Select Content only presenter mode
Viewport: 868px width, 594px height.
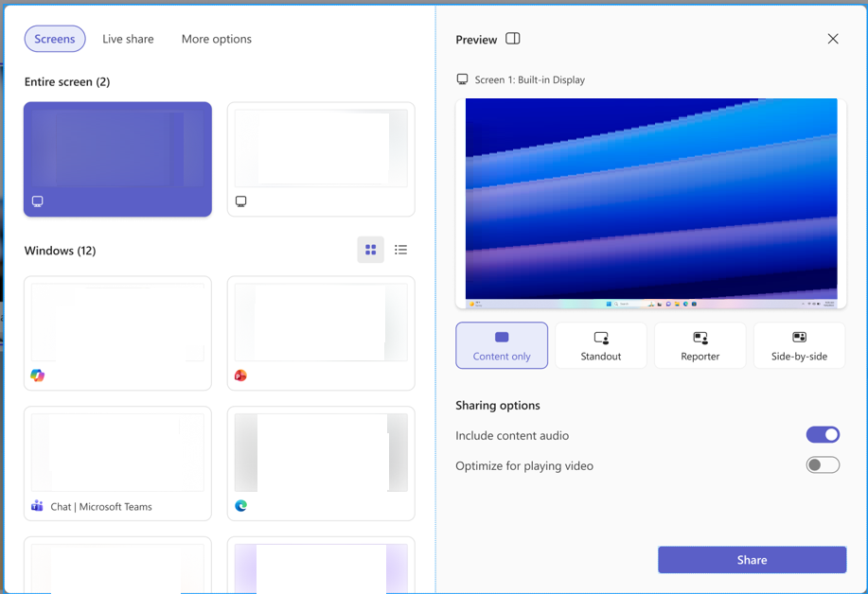[502, 345]
